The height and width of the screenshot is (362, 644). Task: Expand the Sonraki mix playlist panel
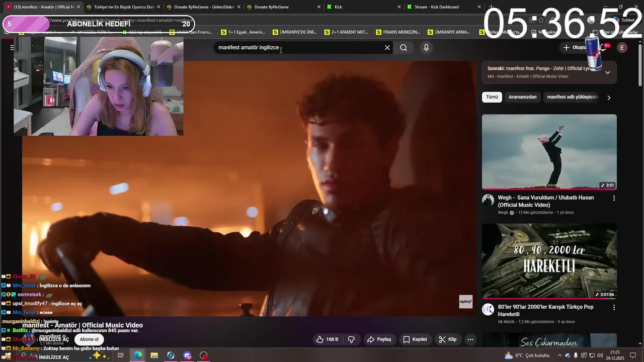(607, 72)
